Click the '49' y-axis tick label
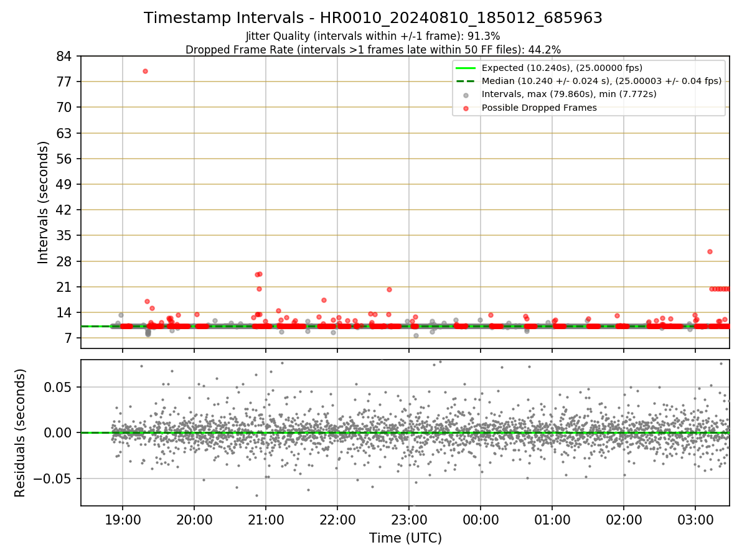Viewport: 747px width, 560px height. 65,184
